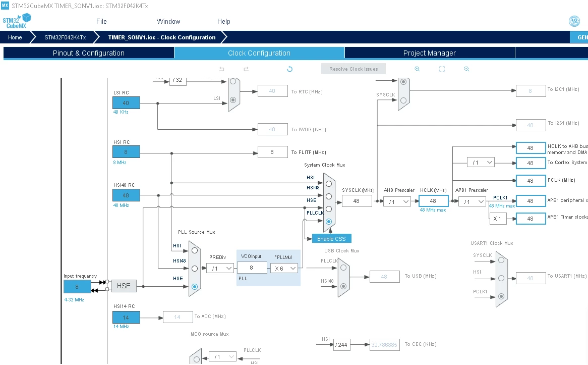Viewport: 588px width, 365px height.
Task: Click the X 1 timer multiplier box
Action: [x=498, y=219]
